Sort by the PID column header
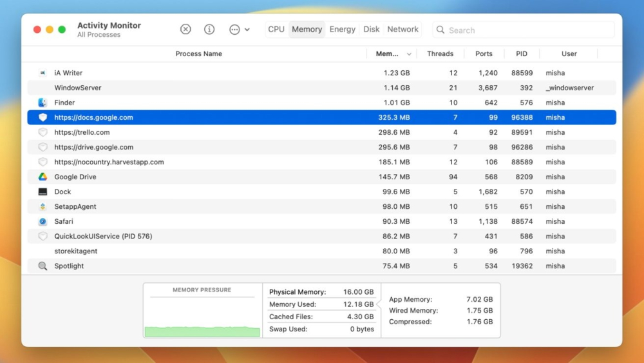Screen dimensions: 644x363 (521, 54)
